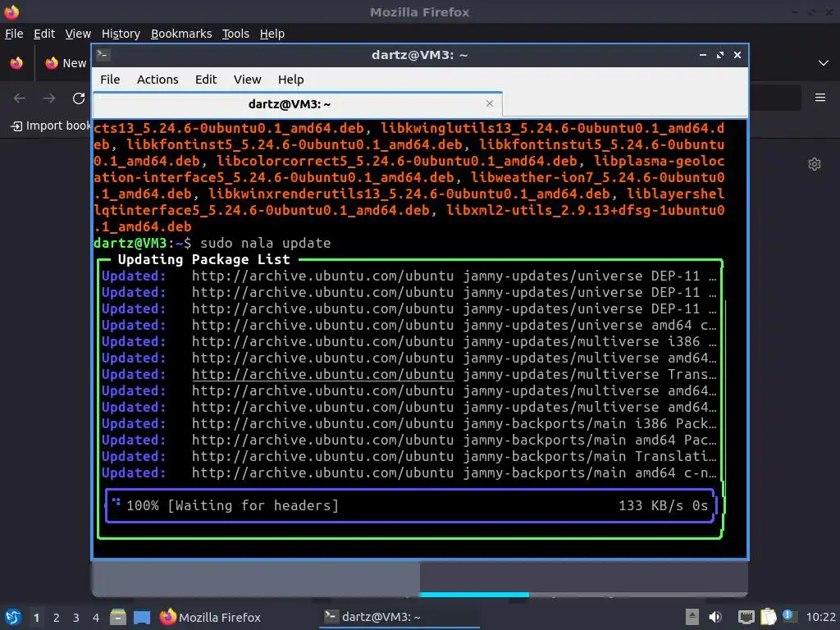The width and height of the screenshot is (840, 630).
Task: Click the terminal window icon in title bar
Action: [103, 55]
